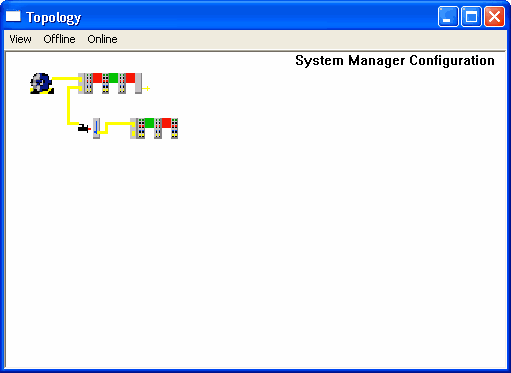Screen dimensions: 511x373
Task: Open the Offline menu
Action: [x=59, y=39]
